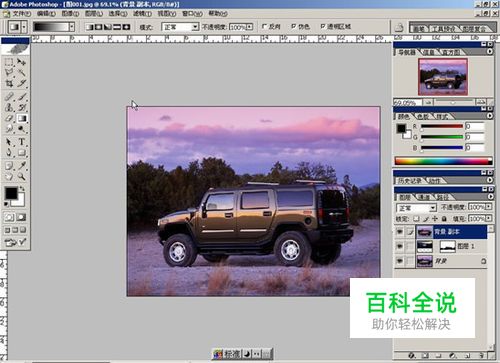Select the Crop tool
This screenshot has height=363, width=500.
[9, 83]
